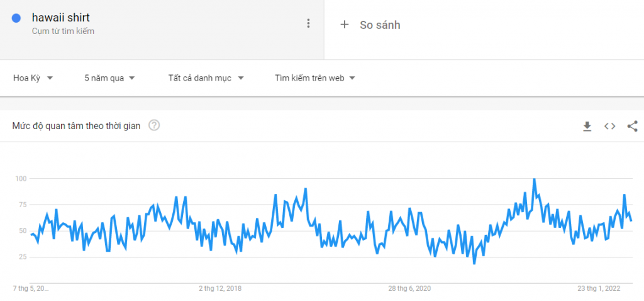Image resolution: width=644 pixels, height=301 pixels.
Task: Download the interest over time data
Action: 587,126
